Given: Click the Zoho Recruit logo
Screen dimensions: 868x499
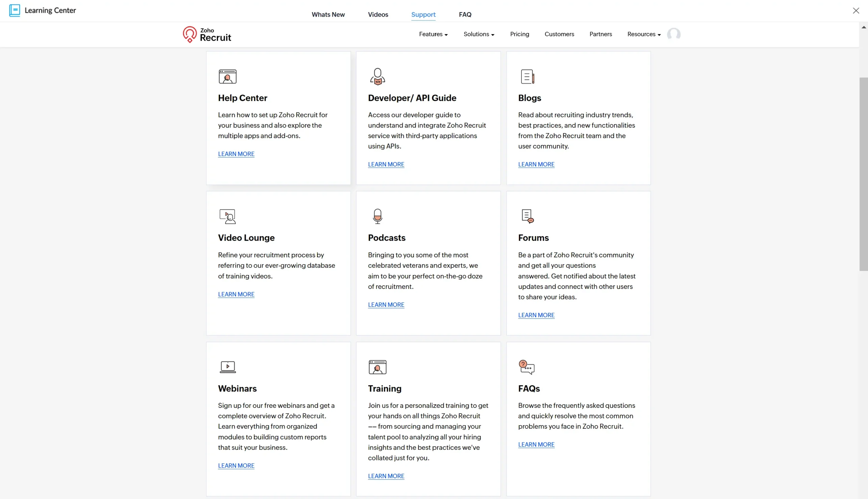Looking at the screenshot, I should [207, 35].
